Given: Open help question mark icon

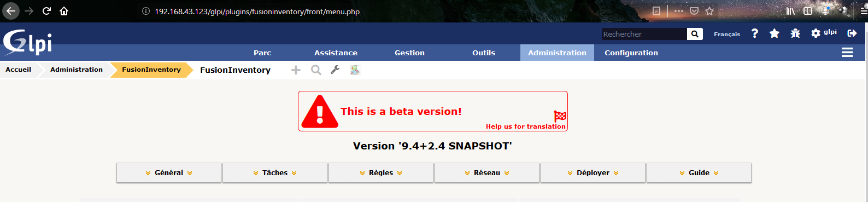Looking at the screenshot, I should (755, 33).
